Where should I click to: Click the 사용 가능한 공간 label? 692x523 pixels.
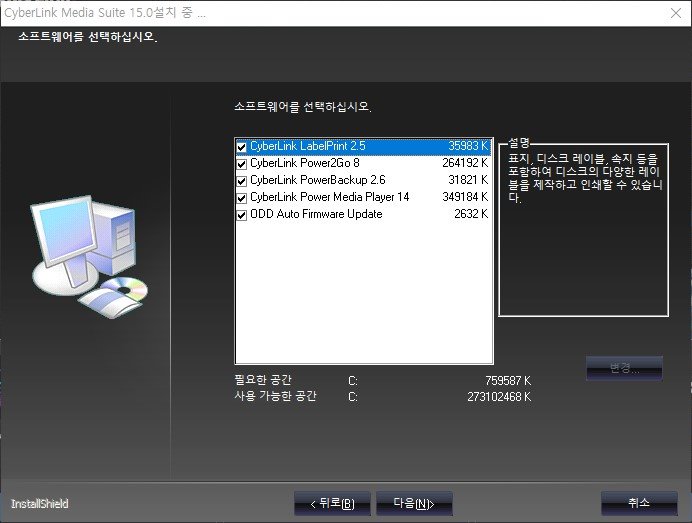tap(275, 396)
